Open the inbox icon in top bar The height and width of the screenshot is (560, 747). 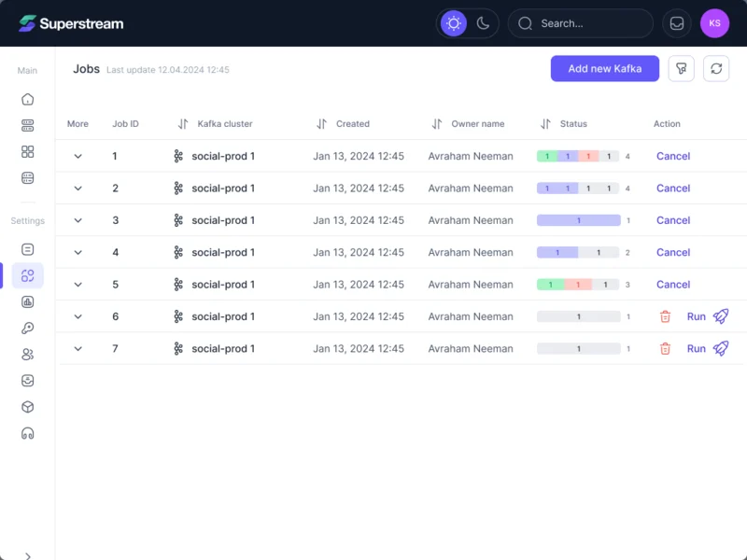[676, 23]
